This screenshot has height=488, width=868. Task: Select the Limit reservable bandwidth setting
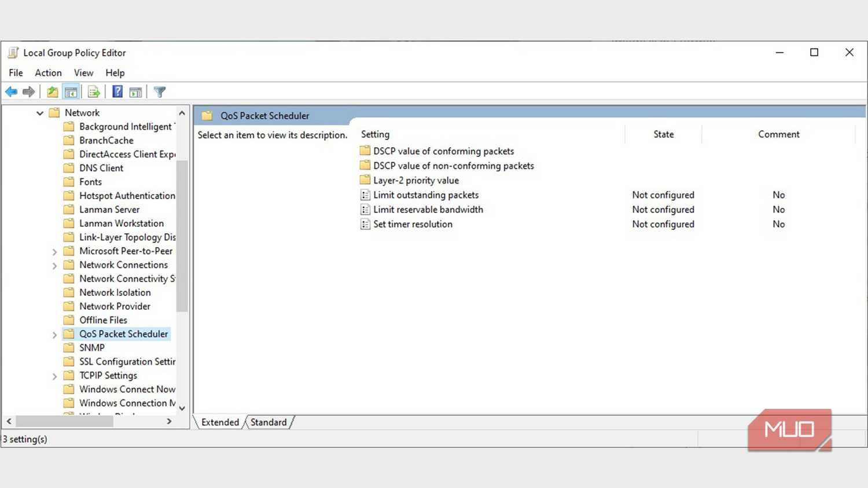click(x=428, y=210)
